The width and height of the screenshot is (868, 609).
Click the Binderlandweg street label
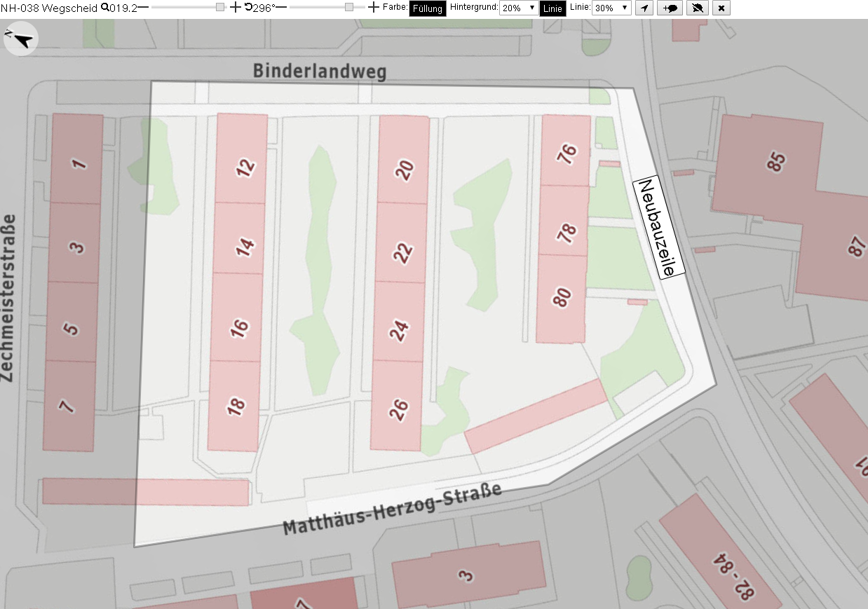tap(319, 71)
